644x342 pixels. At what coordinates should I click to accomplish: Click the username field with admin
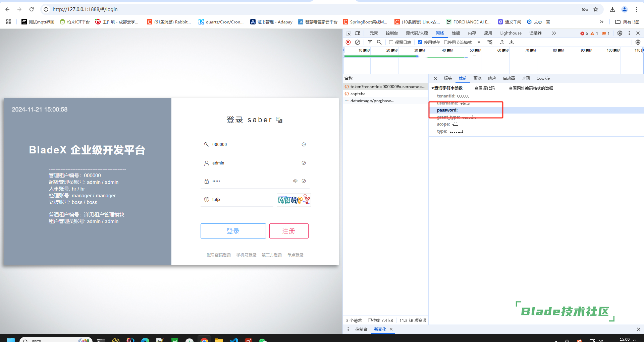(255, 163)
